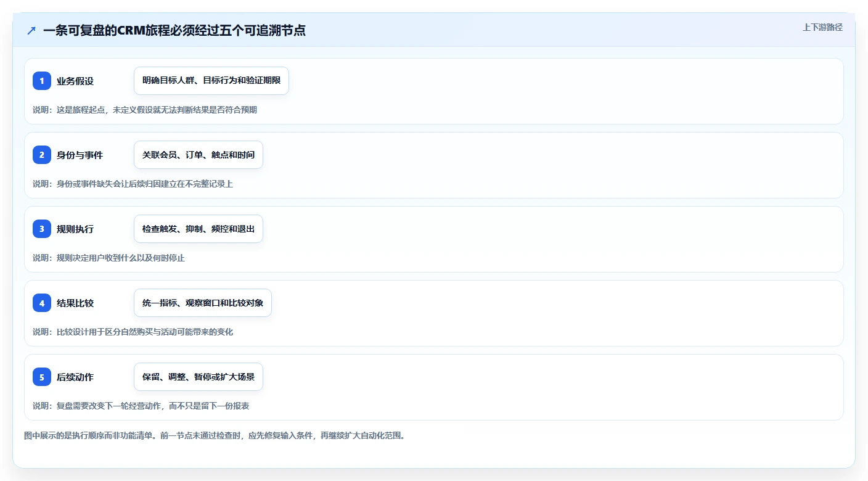Click the arrow icon beside the CRM title

(31, 31)
